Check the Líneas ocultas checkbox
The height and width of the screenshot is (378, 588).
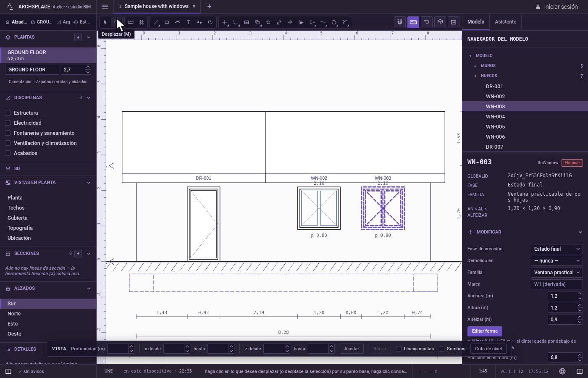399,349
